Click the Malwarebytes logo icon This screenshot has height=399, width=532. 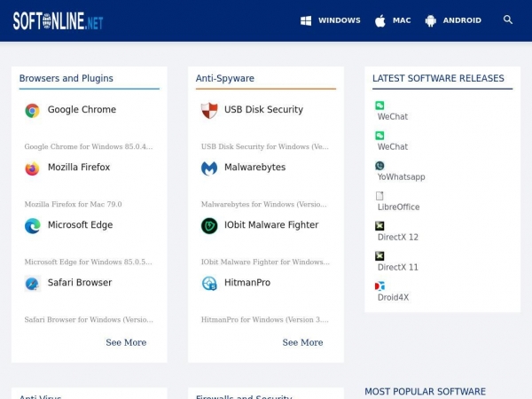pos(209,168)
